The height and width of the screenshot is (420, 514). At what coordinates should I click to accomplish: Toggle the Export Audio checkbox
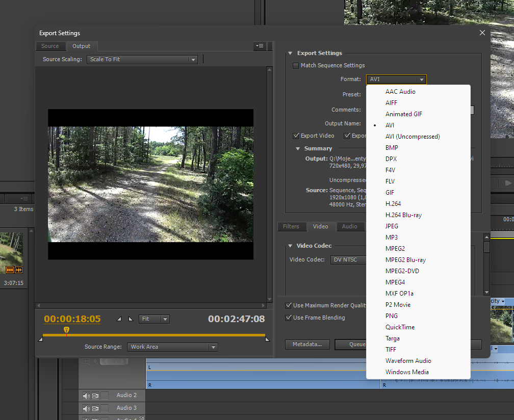(x=347, y=136)
